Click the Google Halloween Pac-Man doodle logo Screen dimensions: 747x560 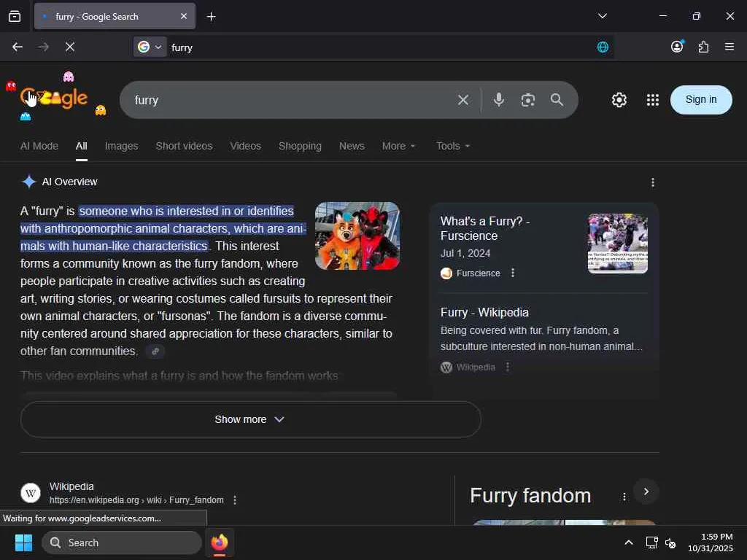point(55,97)
